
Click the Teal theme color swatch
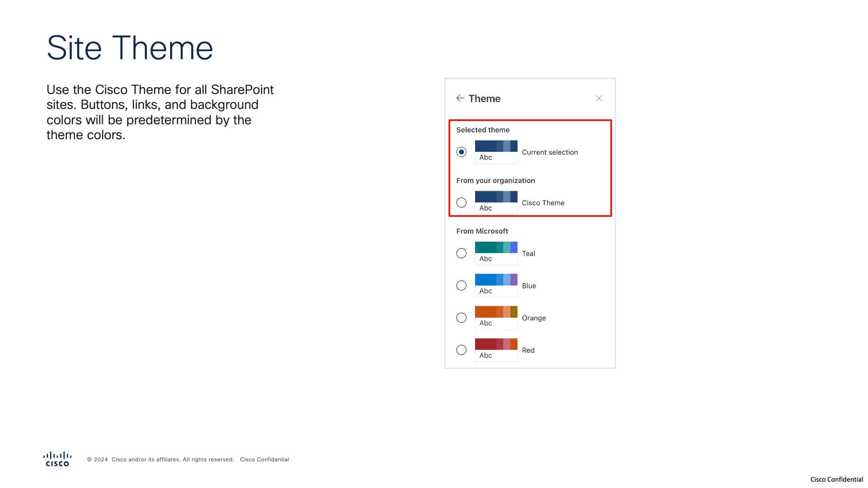(x=496, y=253)
